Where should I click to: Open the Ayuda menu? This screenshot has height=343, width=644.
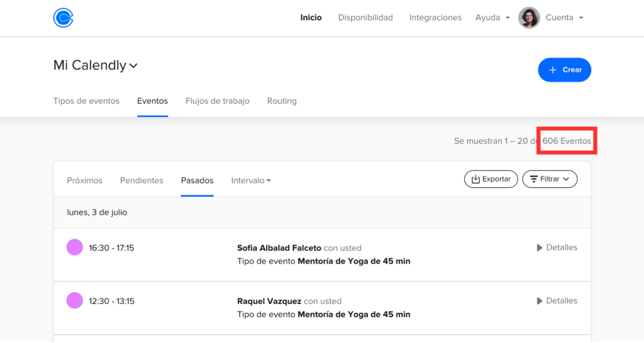492,18
